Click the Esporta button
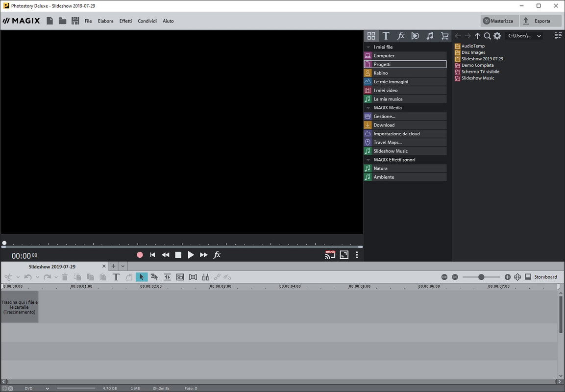Viewport: 565px width, 392px height. click(x=540, y=21)
